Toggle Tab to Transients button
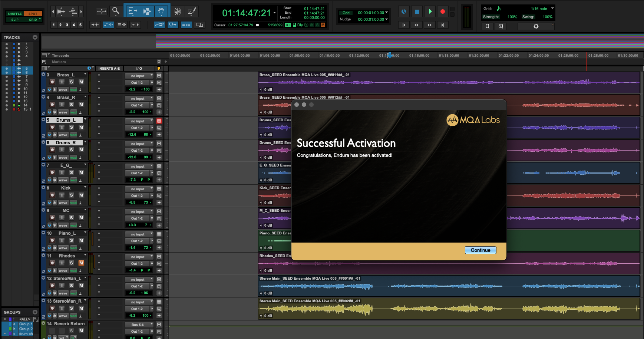The image size is (644, 339). point(95,25)
